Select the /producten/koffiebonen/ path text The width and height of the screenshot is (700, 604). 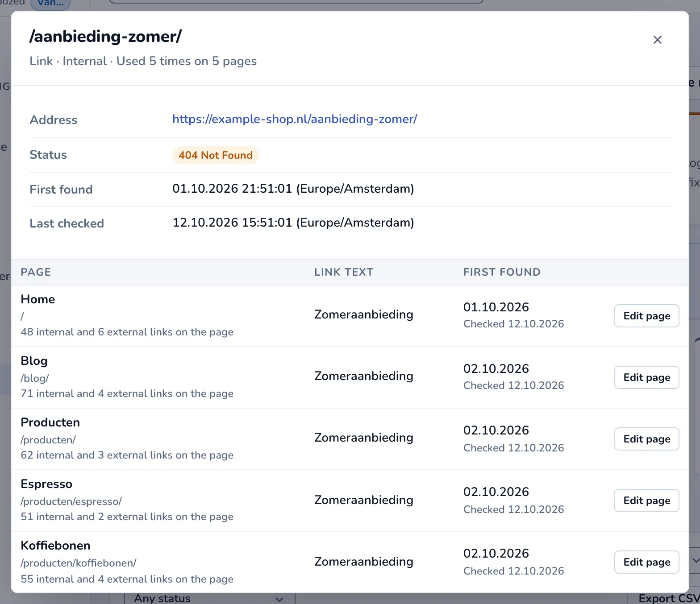coord(79,563)
